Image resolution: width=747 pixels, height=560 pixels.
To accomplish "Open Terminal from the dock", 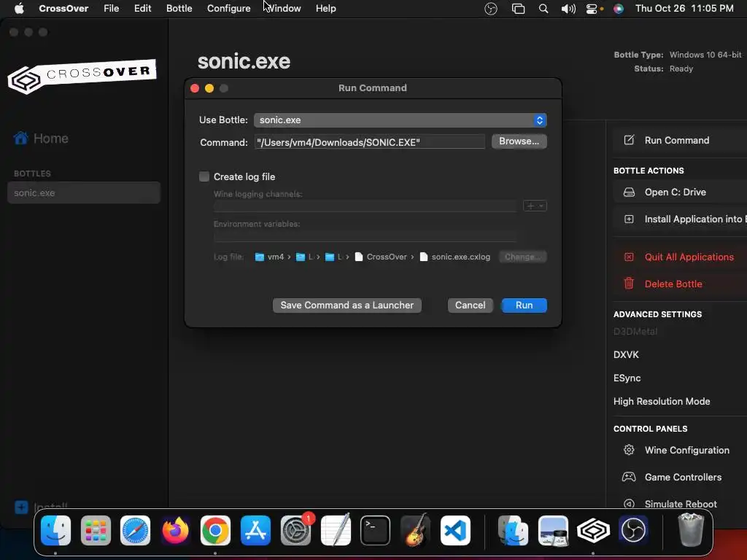I will tap(375, 530).
